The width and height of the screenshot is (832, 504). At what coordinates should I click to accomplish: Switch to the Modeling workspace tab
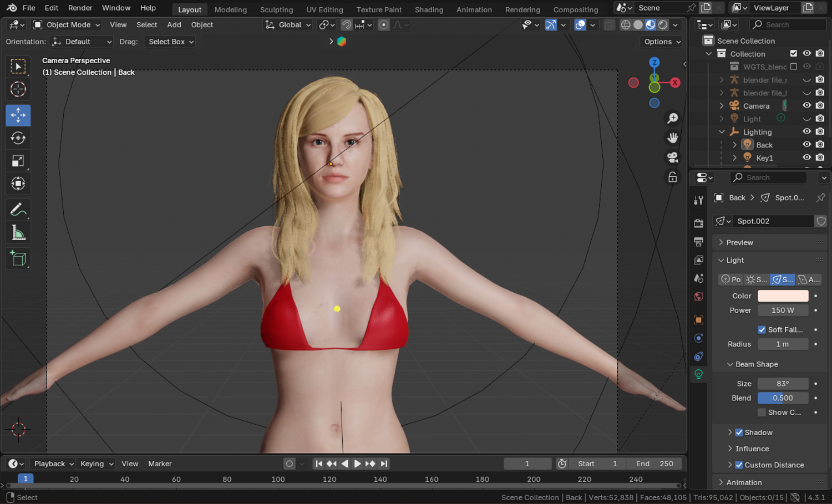231,9
